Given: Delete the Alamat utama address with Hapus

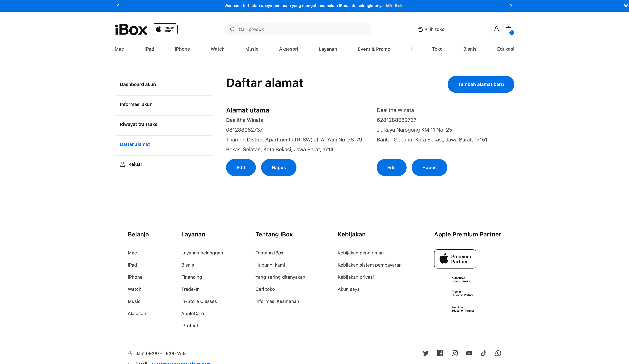Looking at the screenshot, I should (x=279, y=167).
